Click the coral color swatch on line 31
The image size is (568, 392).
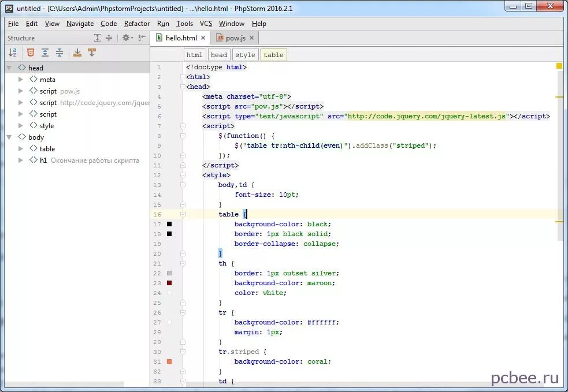tap(169, 361)
